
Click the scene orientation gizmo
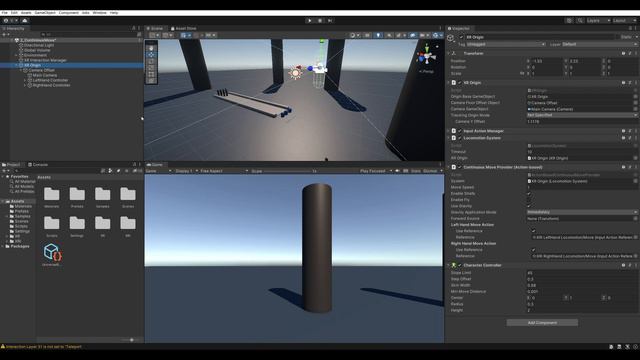[x=427, y=56]
